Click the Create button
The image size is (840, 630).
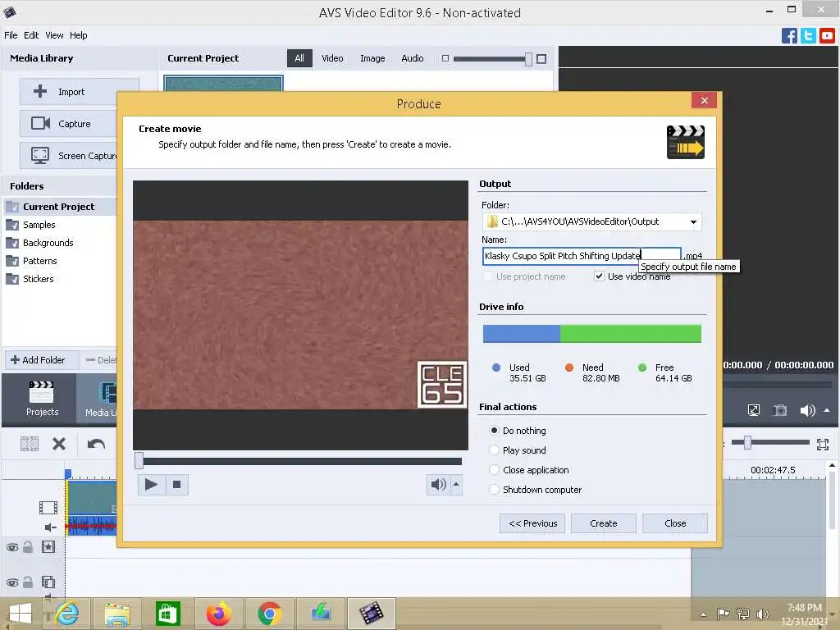(603, 523)
